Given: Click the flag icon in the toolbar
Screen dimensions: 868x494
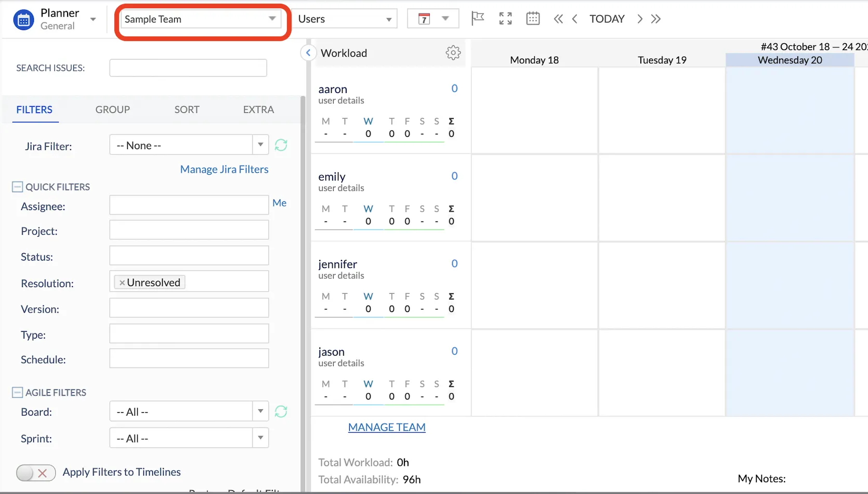Looking at the screenshot, I should (478, 18).
